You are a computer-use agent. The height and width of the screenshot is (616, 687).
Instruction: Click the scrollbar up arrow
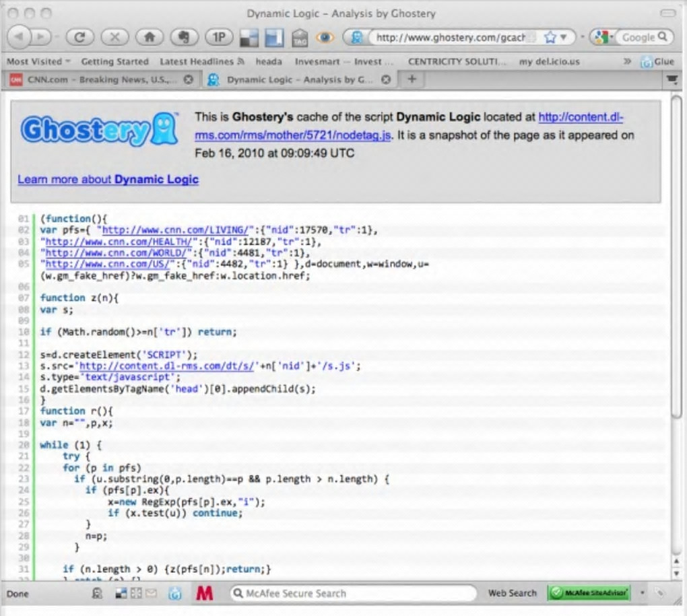[676, 560]
